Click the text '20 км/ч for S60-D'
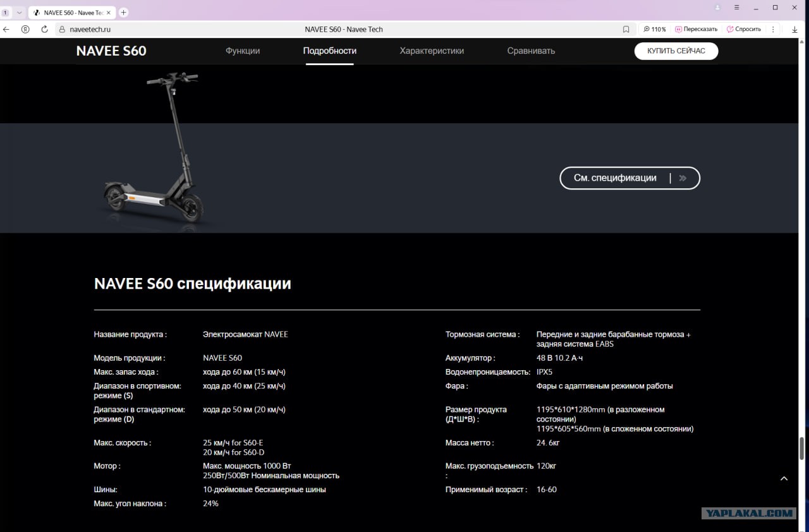Screen dimensions: 809x532 click(x=234, y=452)
